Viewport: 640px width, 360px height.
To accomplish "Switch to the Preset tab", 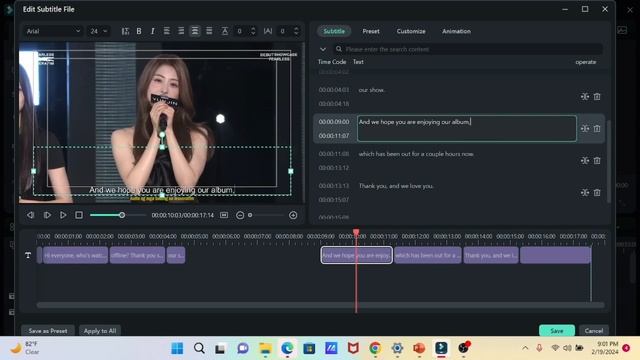I will point(371,31).
